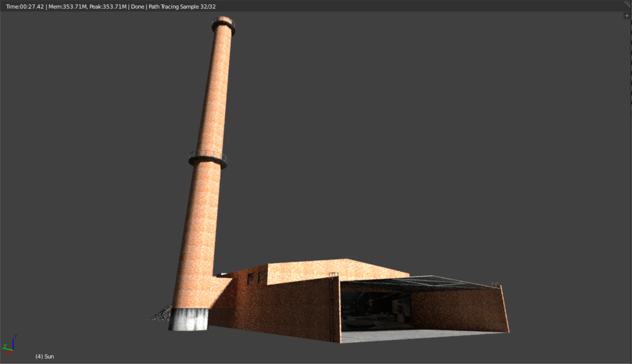Click the viewport header bar background
The height and width of the screenshot is (364, 632).
(x=379, y=5)
